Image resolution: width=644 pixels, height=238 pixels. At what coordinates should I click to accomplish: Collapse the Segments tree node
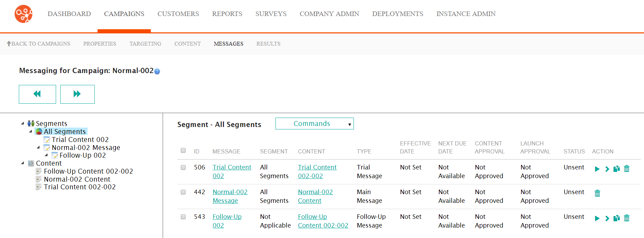(x=23, y=124)
